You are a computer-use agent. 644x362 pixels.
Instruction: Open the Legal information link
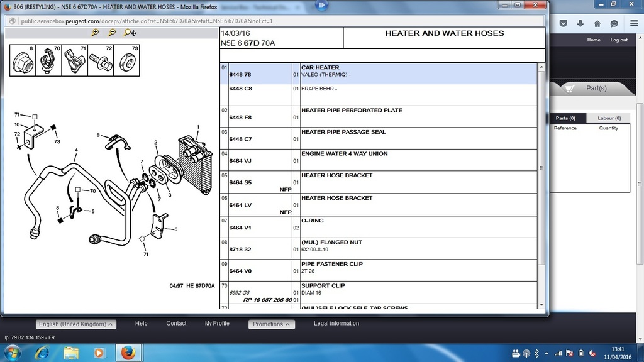coord(336,324)
